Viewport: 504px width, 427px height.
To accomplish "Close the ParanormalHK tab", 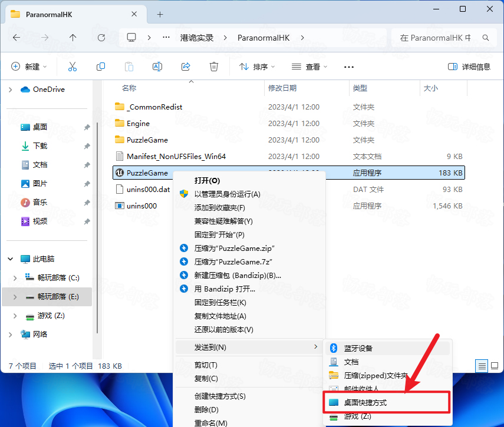I will click(134, 14).
